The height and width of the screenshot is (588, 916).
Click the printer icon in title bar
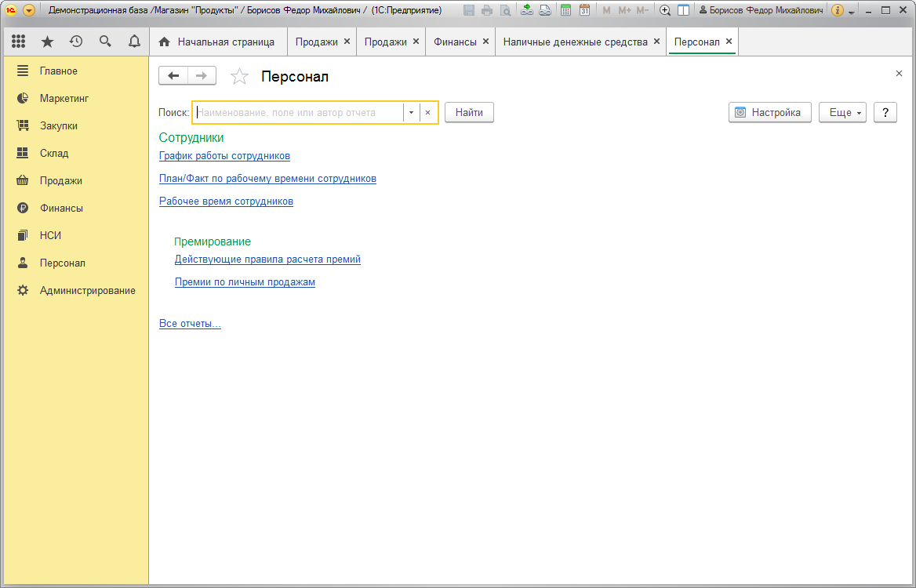(x=486, y=10)
